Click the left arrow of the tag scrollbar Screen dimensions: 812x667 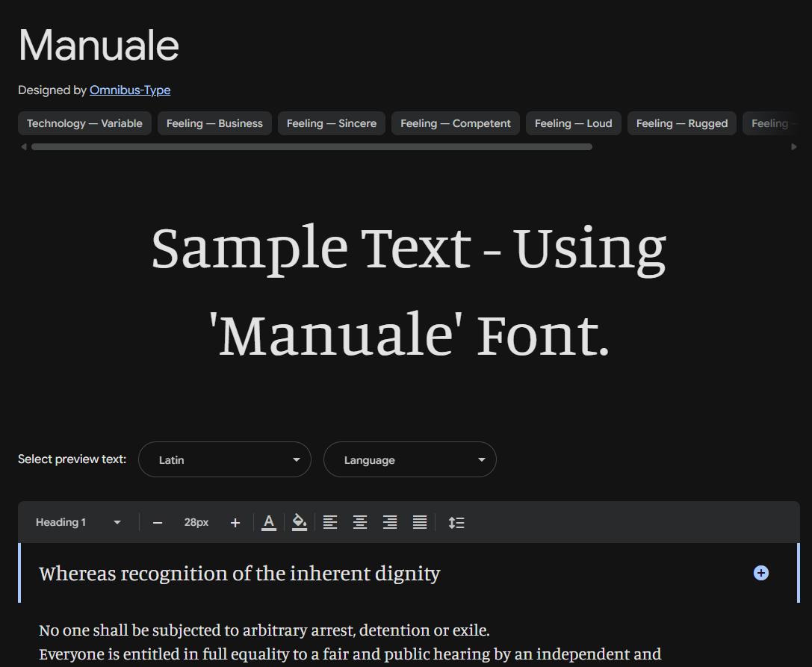[x=23, y=147]
